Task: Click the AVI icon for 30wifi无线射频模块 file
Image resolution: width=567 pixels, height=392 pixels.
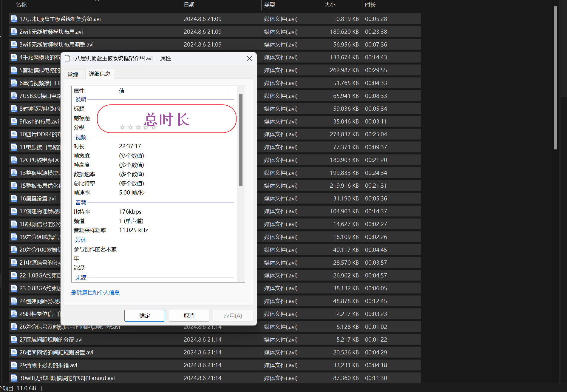Action: point(14,378)
